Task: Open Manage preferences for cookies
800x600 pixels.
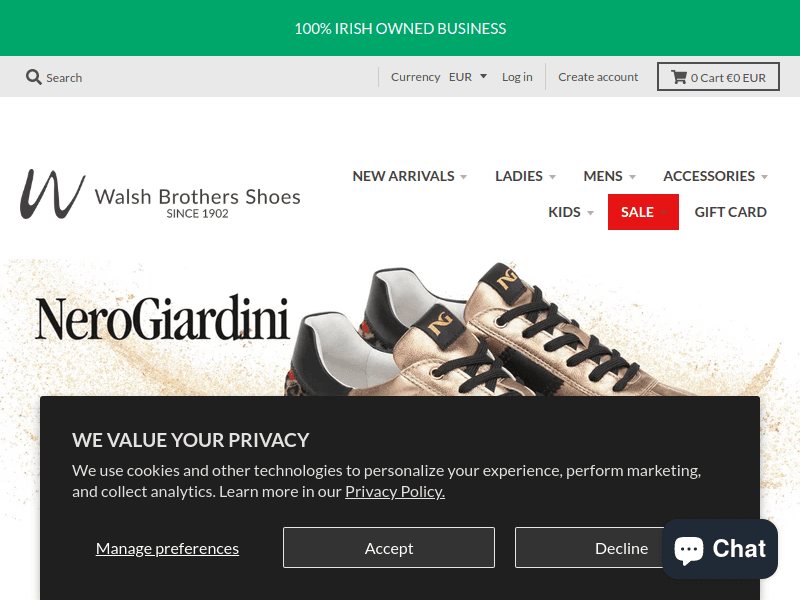Action: pos(167,547)
